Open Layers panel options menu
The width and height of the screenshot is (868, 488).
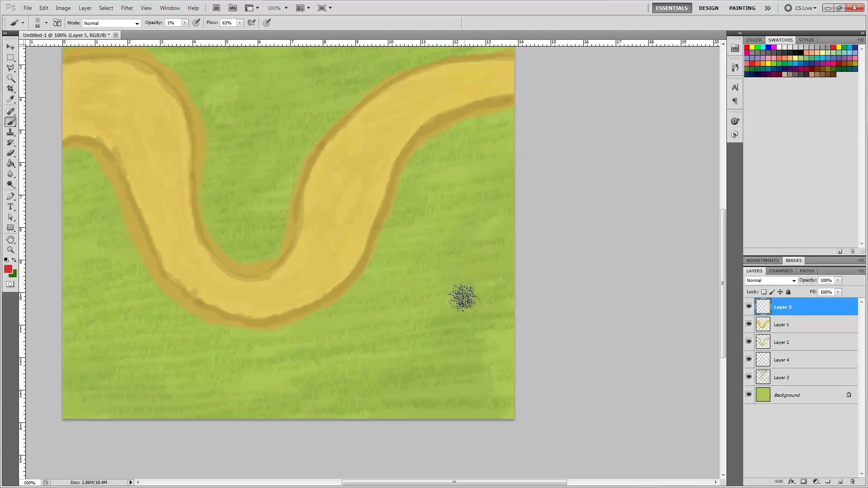click(x=860, y=271)
